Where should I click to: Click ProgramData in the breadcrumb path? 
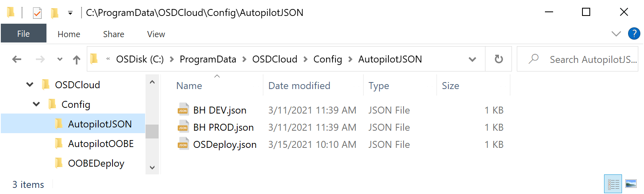[208, 59]
